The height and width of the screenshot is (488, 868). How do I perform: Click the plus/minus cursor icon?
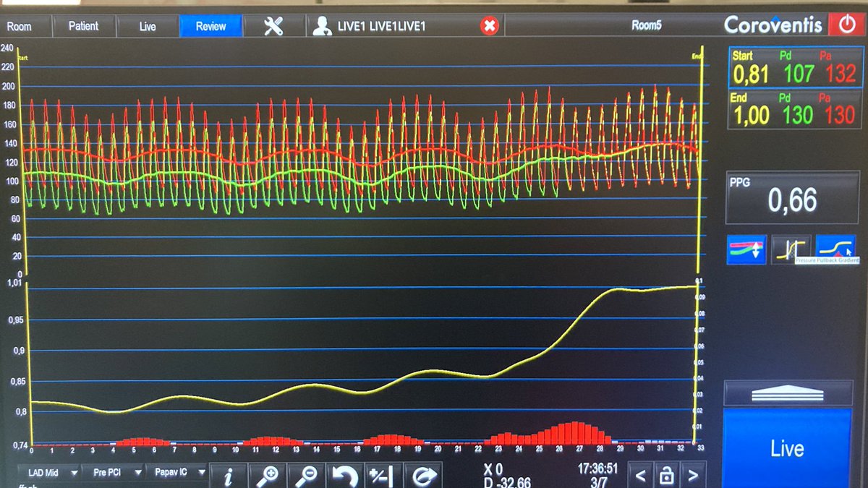click(x=383, y=476)
